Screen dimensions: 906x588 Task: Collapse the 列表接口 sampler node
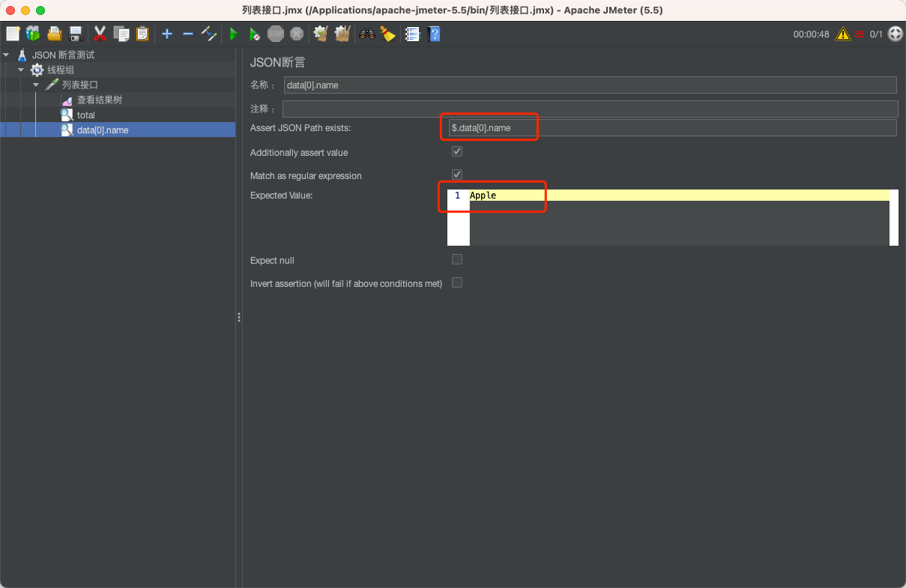click(x=35, y=85)
